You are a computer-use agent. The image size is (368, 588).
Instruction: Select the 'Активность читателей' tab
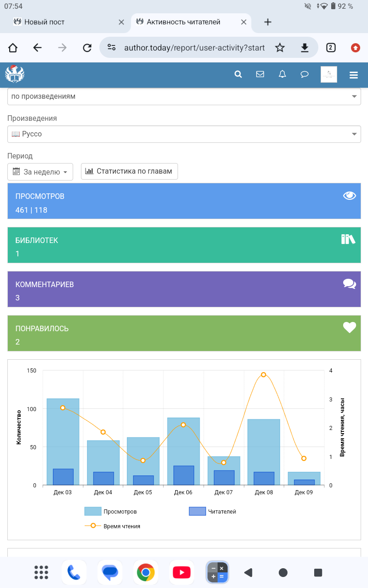pyautogui.click(x=183, y=22)
